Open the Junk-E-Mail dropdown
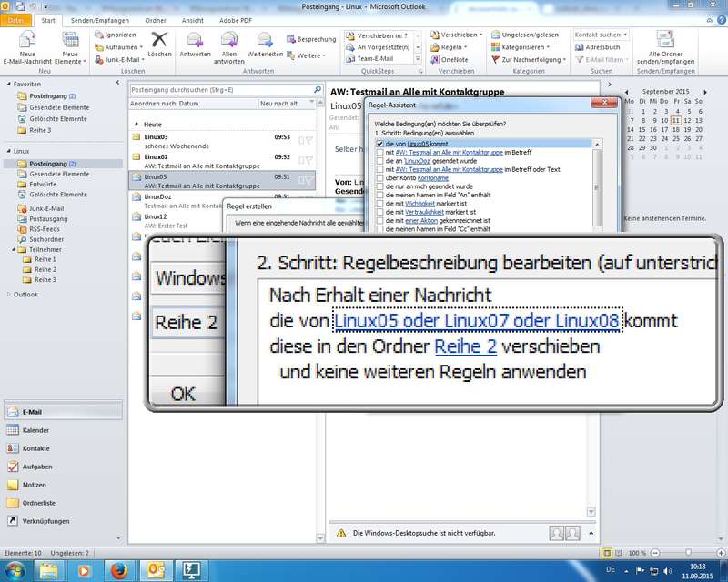This screenshot has height=582, width=728. click(x=120, y=60)
